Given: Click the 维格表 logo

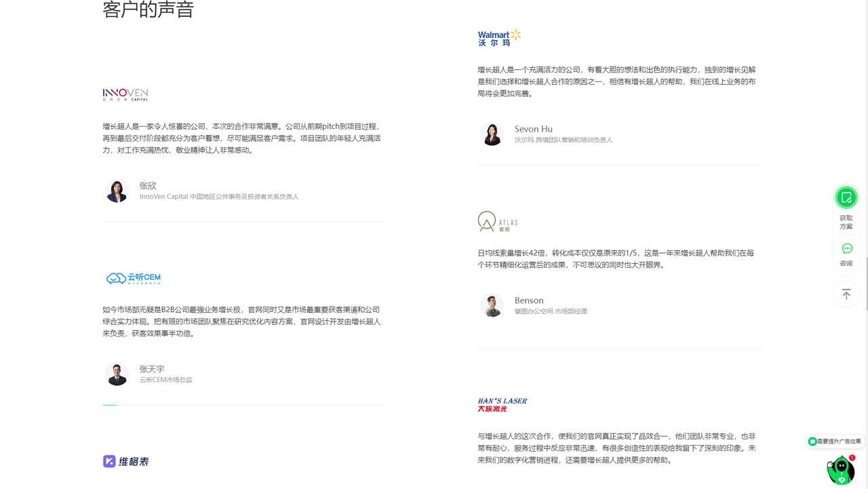Looking at the screenshot, I should (125, 461).
